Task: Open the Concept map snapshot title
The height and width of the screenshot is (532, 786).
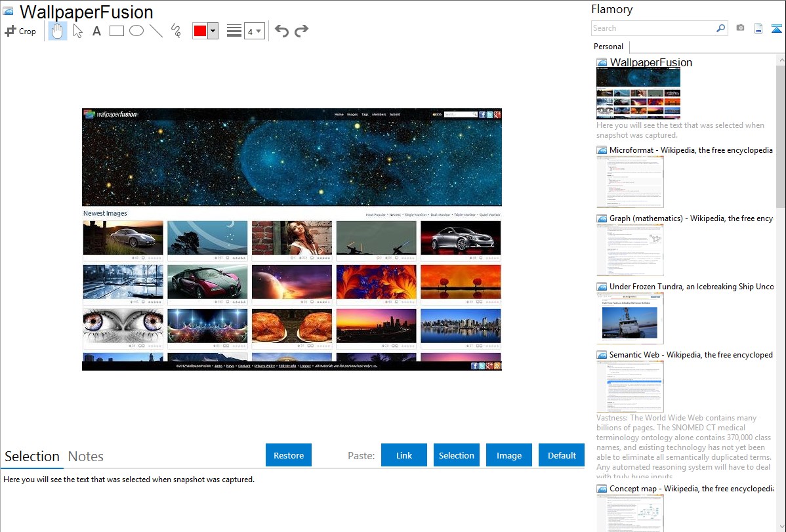Action: (691, 488)
